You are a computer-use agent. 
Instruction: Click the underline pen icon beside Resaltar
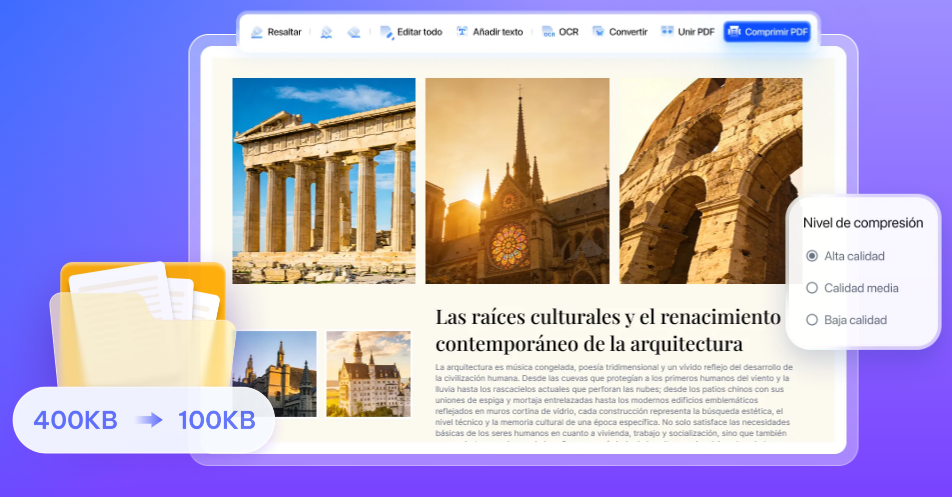(326, 32)
